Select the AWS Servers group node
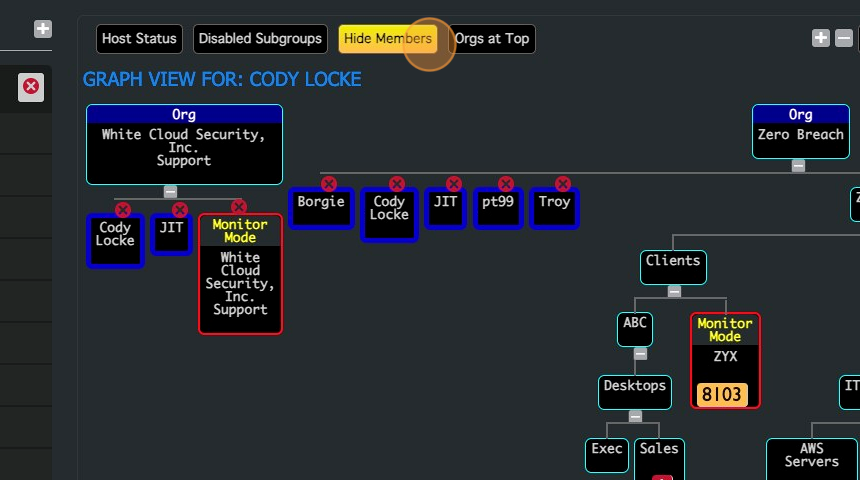This screenshot has width=860, height=480. click(x=811, y=457)
